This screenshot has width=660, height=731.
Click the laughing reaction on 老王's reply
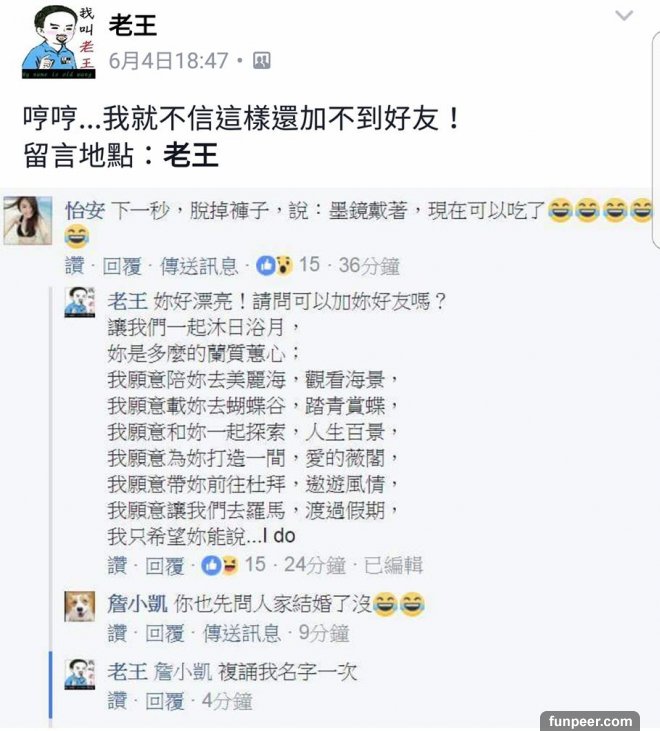click(229, 565)
